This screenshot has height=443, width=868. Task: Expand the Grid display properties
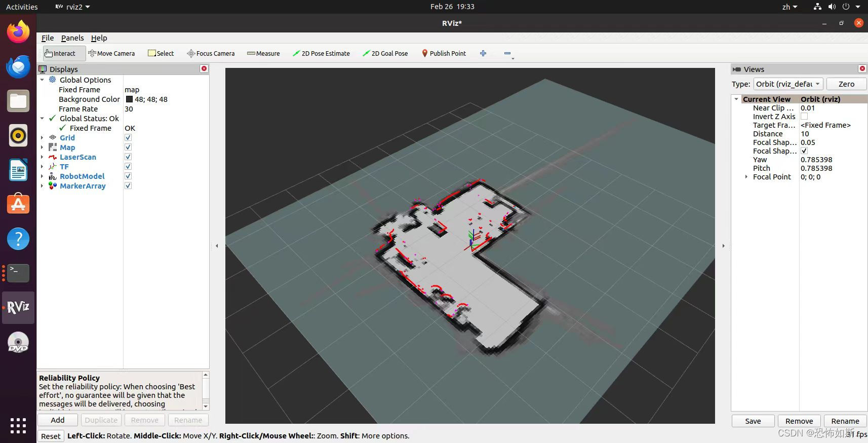pos(42,137)
